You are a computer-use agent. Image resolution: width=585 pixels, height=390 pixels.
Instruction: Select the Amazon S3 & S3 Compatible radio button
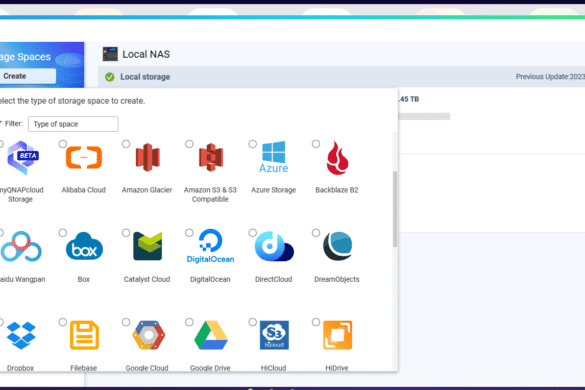[190, 144]
